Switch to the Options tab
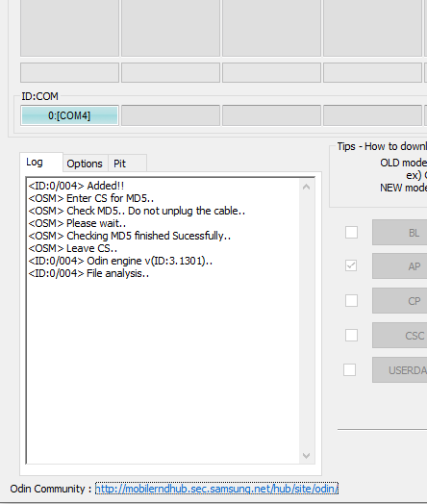 [x=85, y=164]
